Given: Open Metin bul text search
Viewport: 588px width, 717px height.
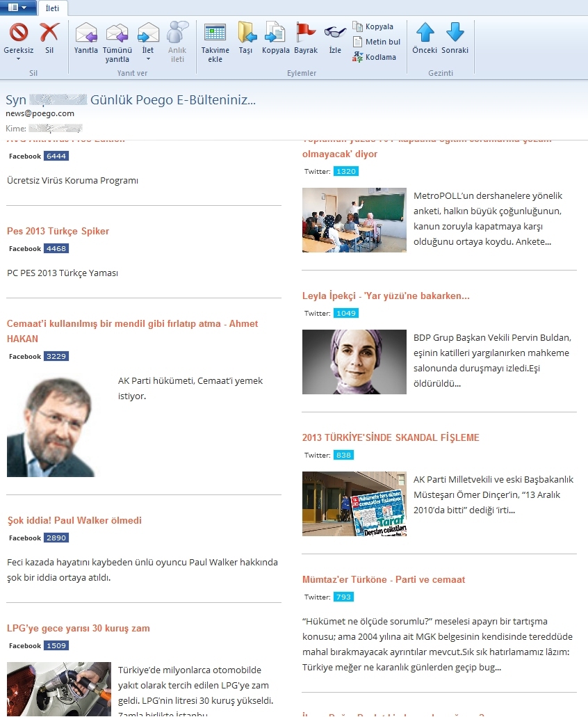Looking at the screenshot, I should pyautogui.click(x=377, y=42).
